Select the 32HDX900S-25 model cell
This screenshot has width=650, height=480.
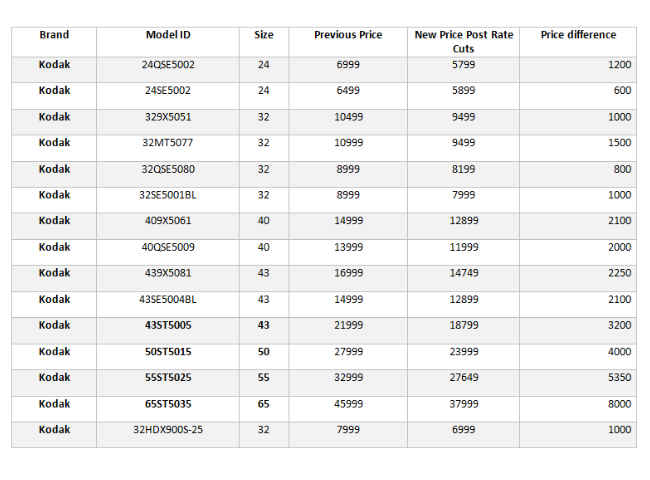pos(168,429)
